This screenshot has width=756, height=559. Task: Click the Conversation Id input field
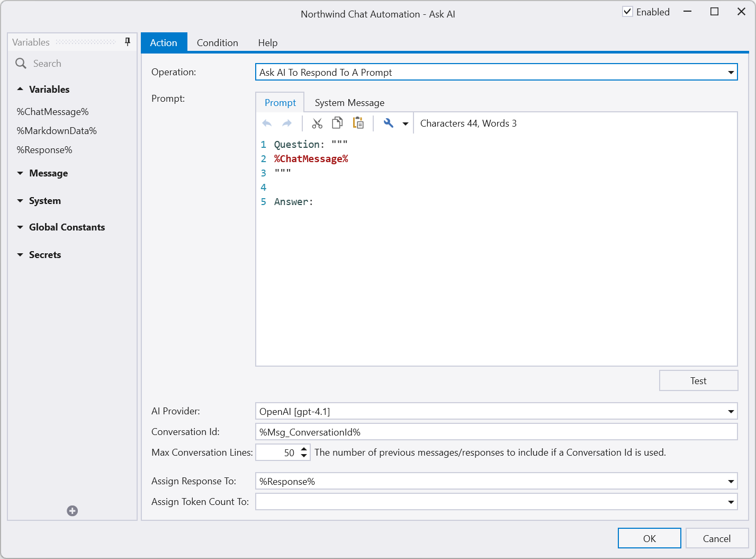pyautogui.click(x=497, y=432)
